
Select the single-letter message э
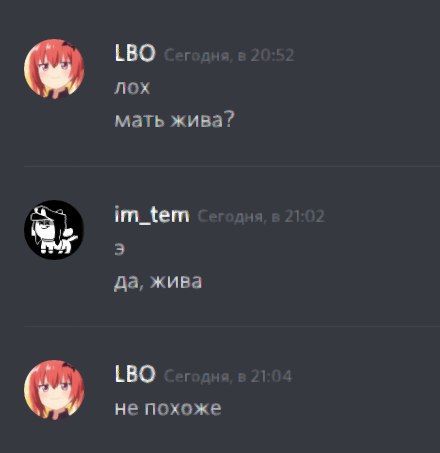click(x=120, y=249)
